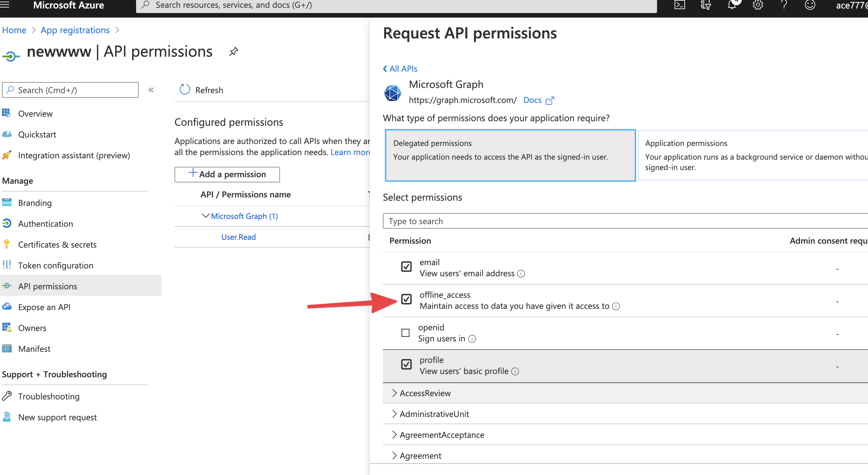Click the Manifest icon

(7, 349)
